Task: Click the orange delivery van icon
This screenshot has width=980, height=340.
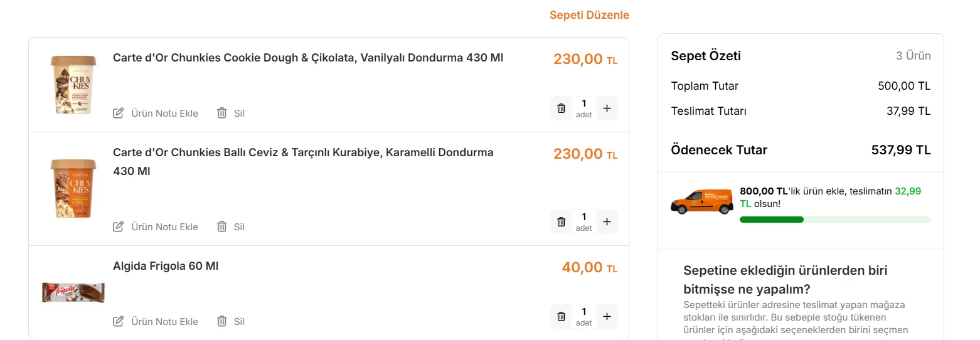Action: tap(702, 201)
